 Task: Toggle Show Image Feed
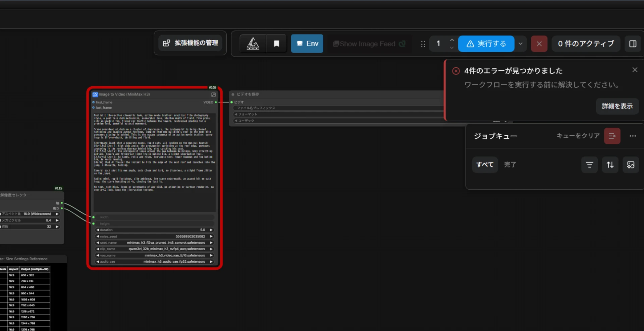(369, 44)
